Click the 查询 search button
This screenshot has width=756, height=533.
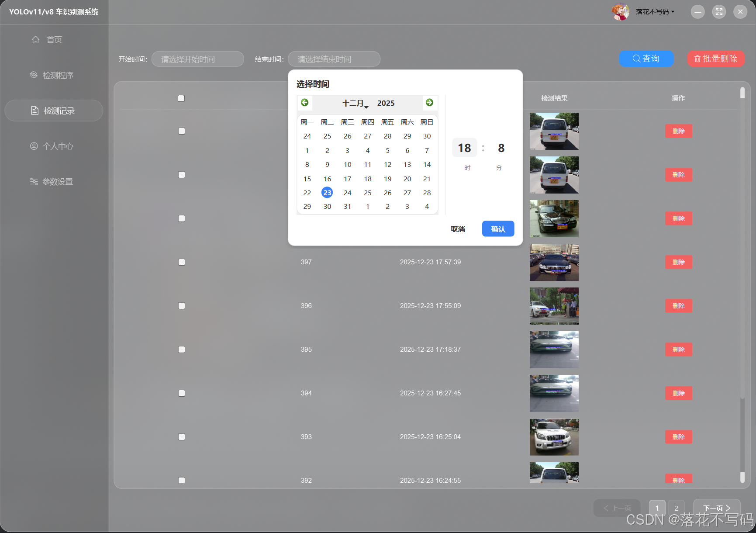[646, 59]
